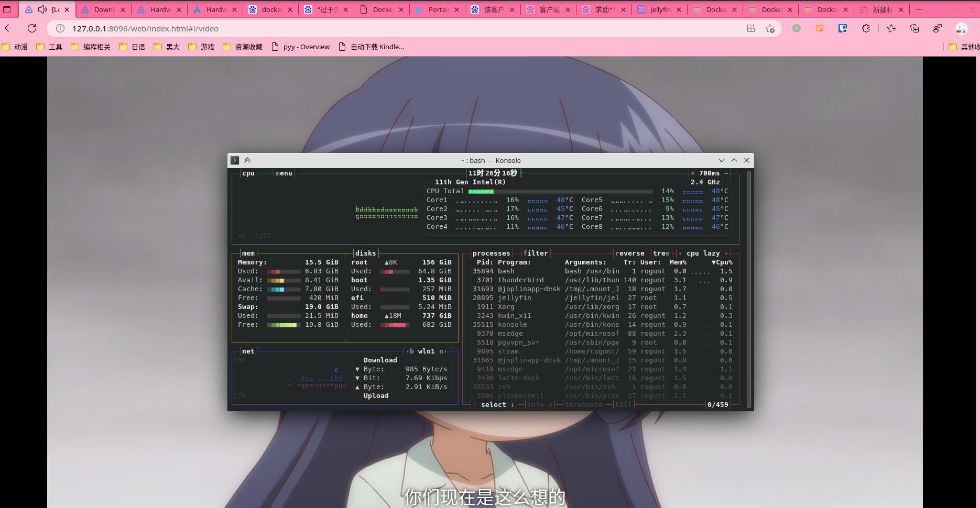Close the first Jellyfin tab

[x=67, y=9]
